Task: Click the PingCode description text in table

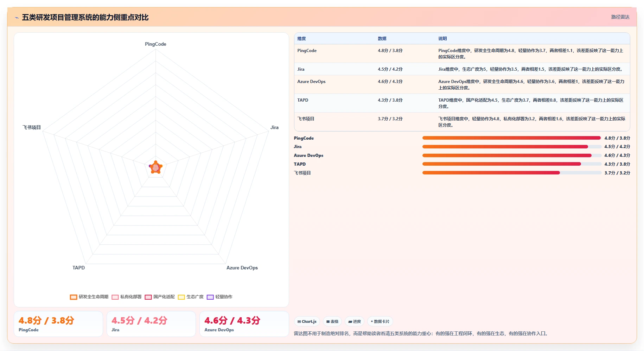Action: point(531,54)
